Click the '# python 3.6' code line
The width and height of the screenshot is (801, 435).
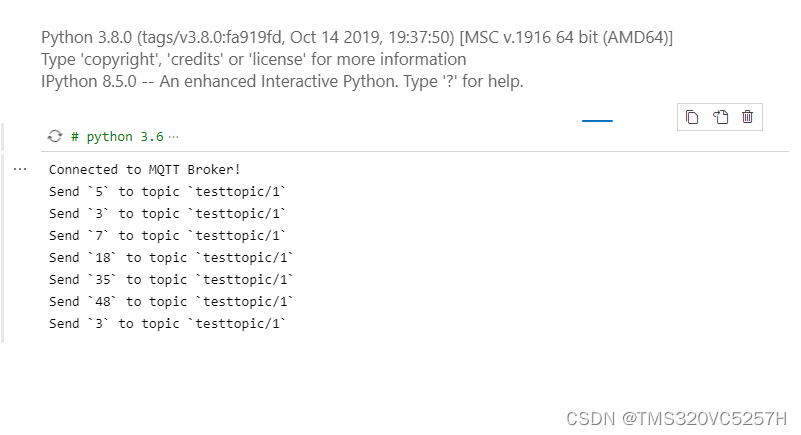pyautogui.click(x=118, y=136)
